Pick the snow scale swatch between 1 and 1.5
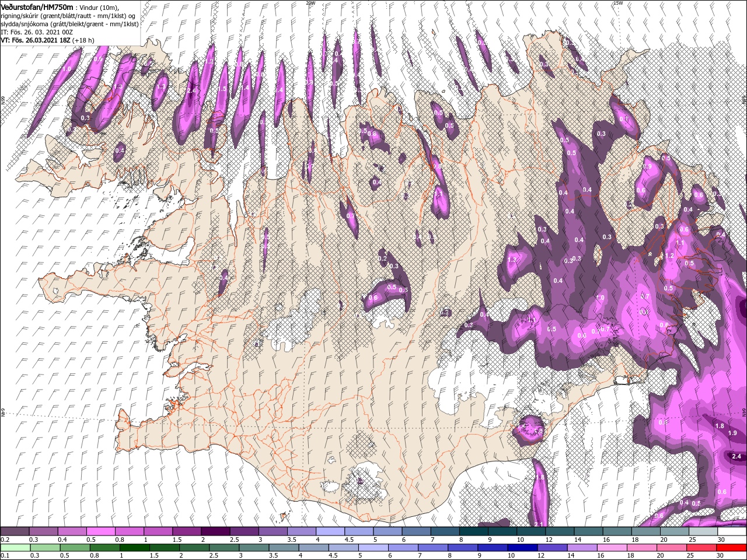747x560 pixels. click(x=158, y=531)
